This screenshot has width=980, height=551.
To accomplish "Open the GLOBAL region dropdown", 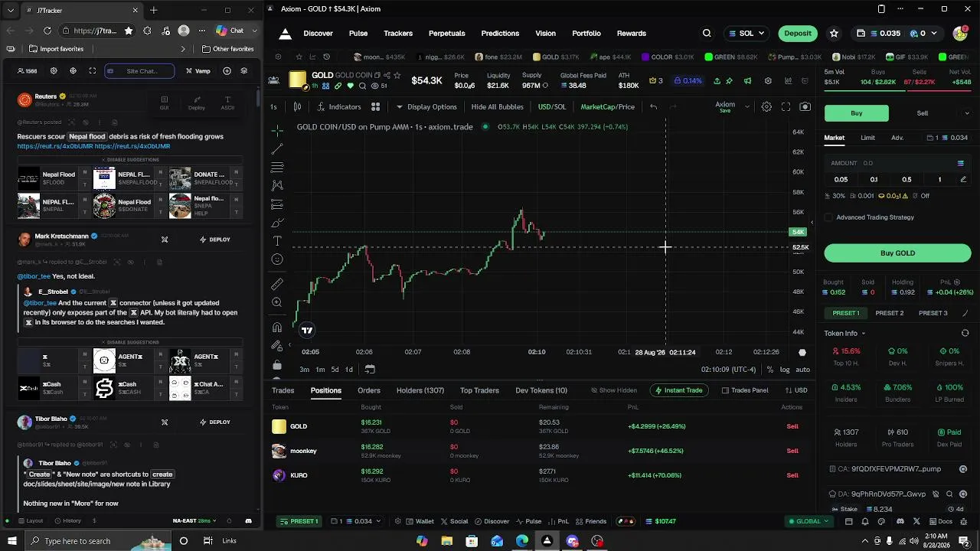I will (808, 521).
